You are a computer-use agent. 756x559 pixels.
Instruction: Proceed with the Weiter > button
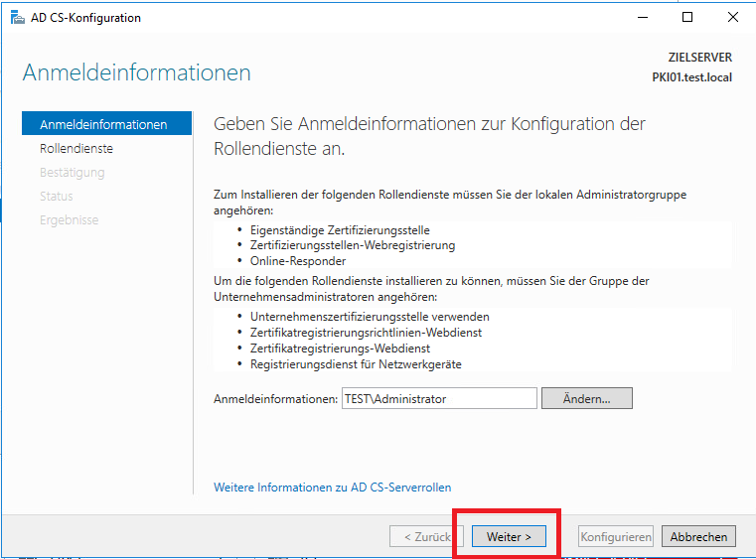tap(509, 536)
